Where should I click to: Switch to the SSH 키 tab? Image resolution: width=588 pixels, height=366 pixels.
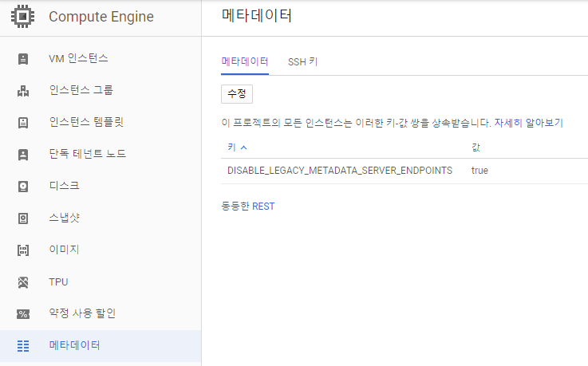point(302,62)
